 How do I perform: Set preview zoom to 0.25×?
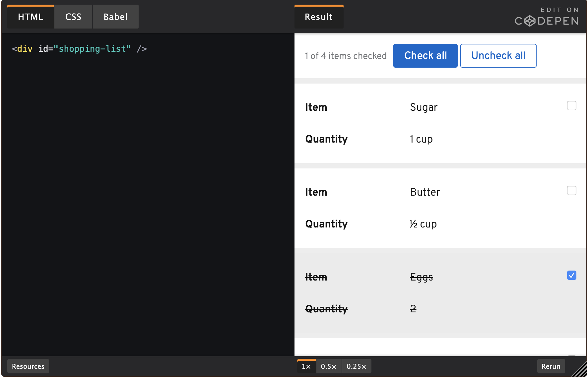(x=357, y=366)
